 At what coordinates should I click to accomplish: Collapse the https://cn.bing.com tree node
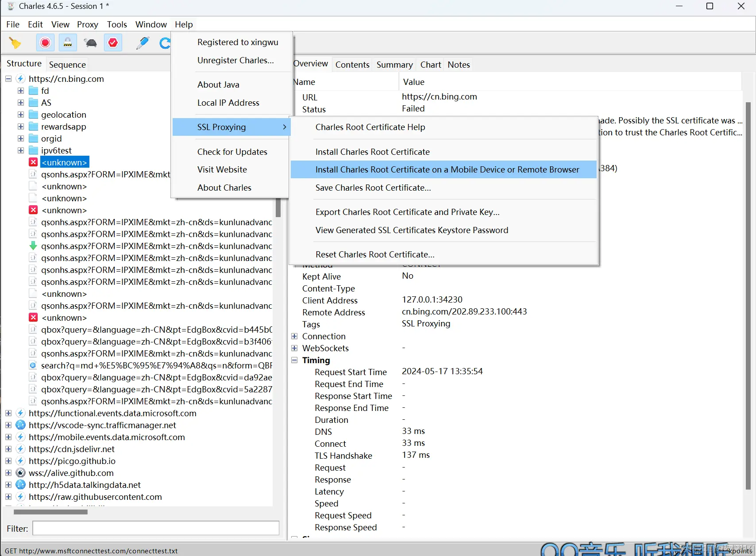8,79
